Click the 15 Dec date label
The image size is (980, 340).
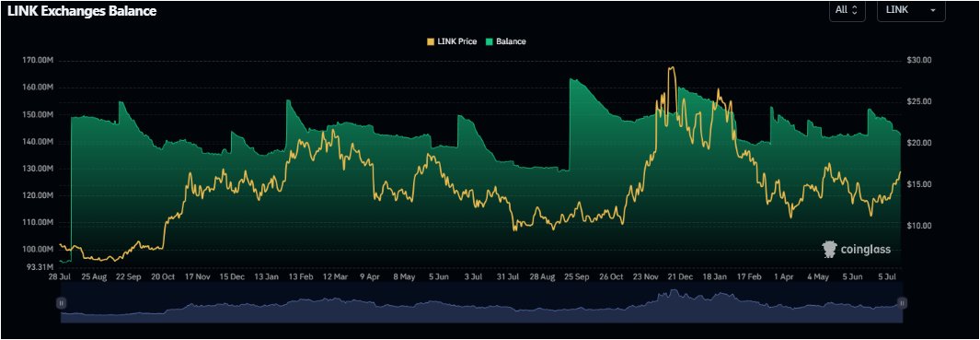tap(232, 276)
